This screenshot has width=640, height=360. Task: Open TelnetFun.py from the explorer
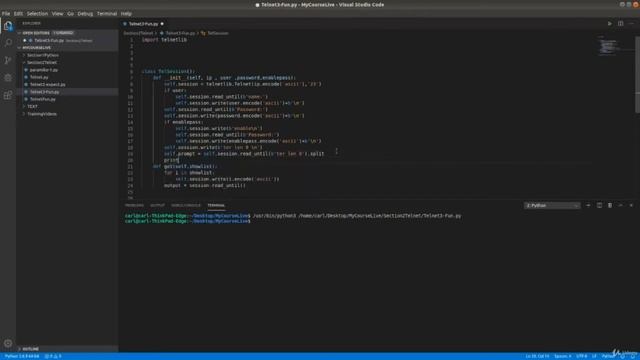click(43, 99)
